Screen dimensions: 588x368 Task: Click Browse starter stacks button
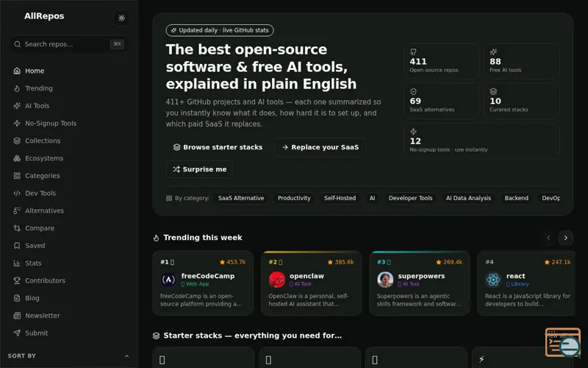218,147
